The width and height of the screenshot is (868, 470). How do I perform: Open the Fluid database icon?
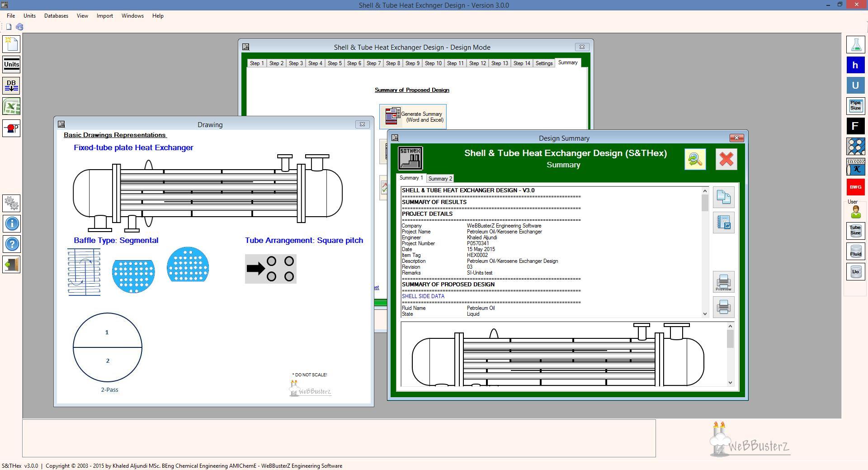[855, 251]
